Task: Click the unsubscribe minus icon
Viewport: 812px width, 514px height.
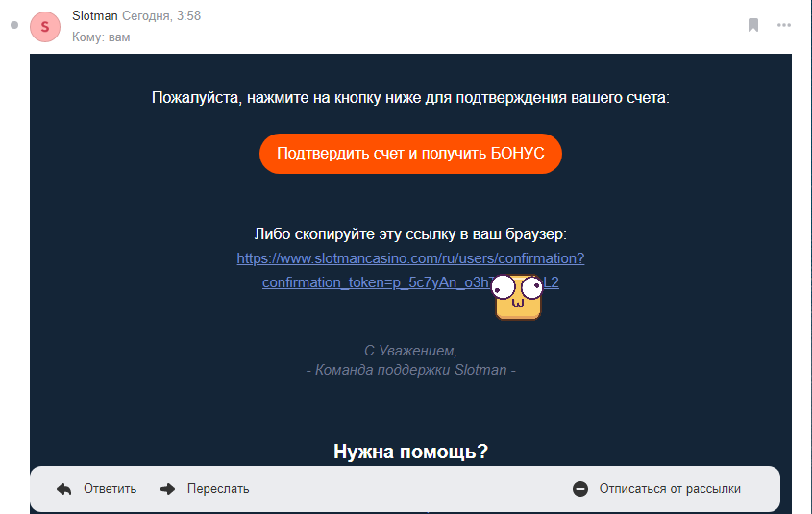Action: point(580,489)
